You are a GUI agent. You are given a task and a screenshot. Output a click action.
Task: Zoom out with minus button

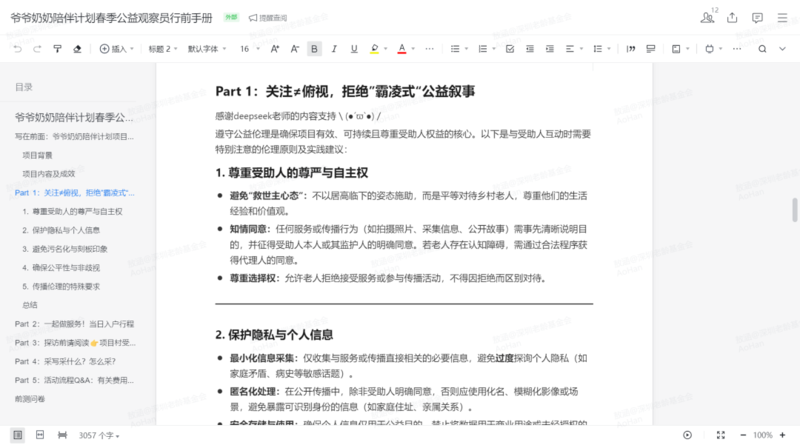pos(743,435)
